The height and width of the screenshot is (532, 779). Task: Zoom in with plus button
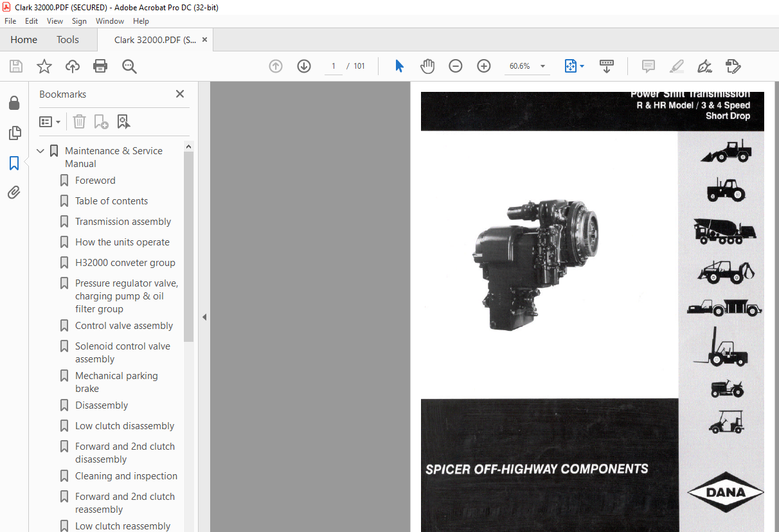484,66
